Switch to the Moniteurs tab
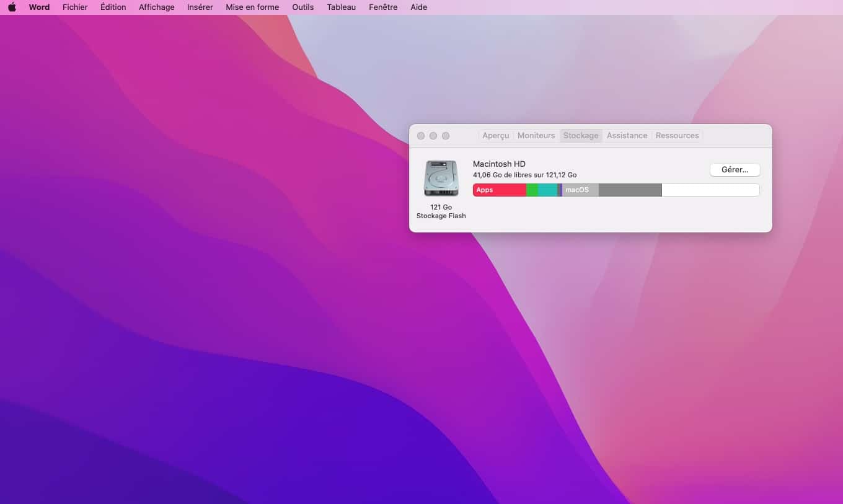843x504 pixels. click(536, 136)
